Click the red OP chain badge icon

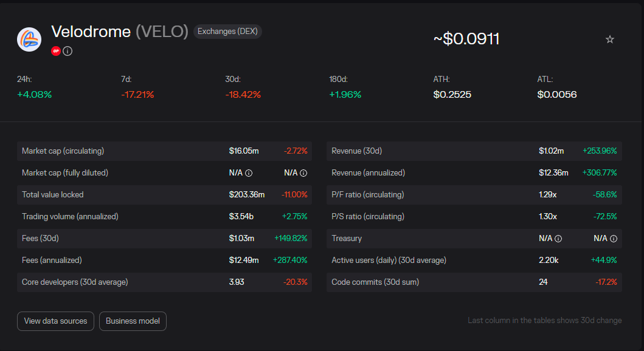pyautogui.click(x=56, y=51)
